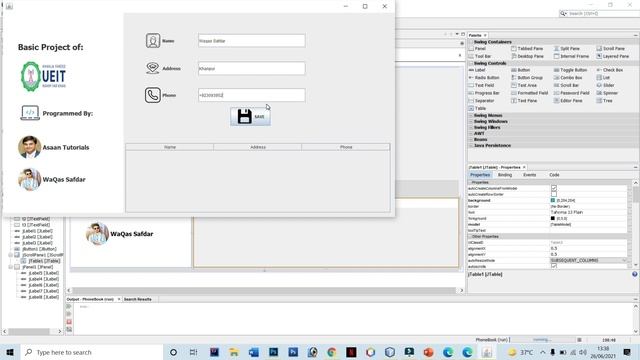Screen dimensions: 640x360
Task: Select the Tool Bar palette component
Action: [x=480, y=56]
